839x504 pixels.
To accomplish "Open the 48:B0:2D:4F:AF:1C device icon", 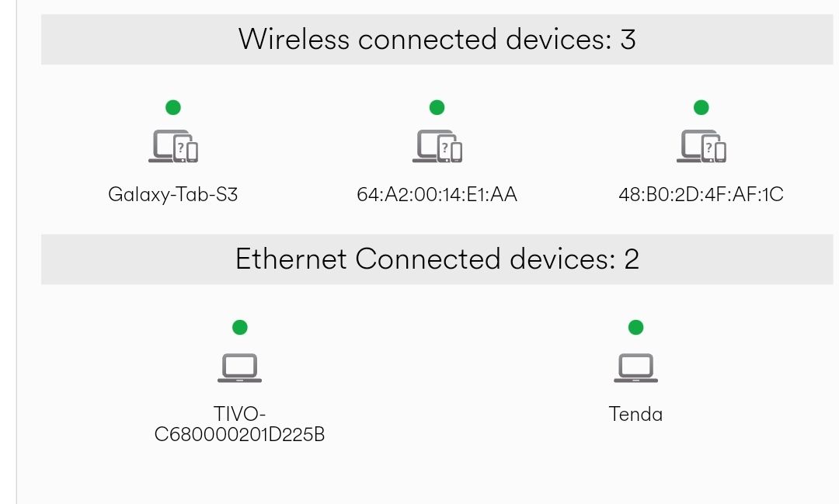I will coord(701,147).
